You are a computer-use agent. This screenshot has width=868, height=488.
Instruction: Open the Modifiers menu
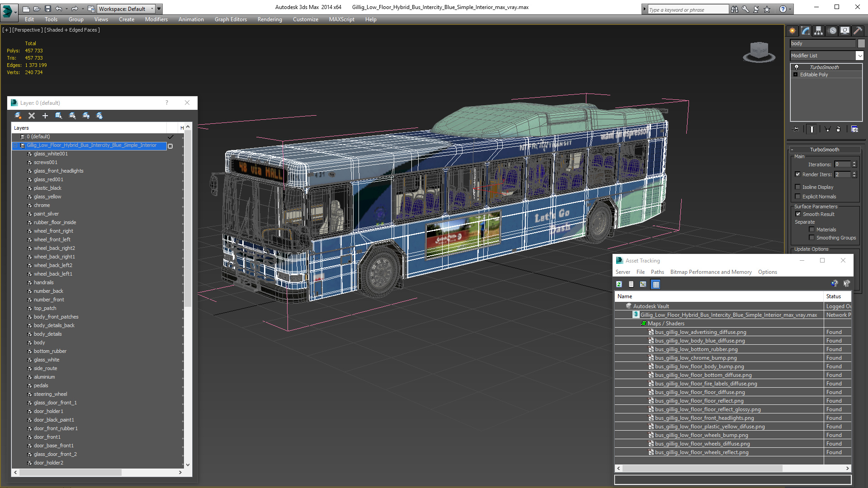tap(156, 19)
